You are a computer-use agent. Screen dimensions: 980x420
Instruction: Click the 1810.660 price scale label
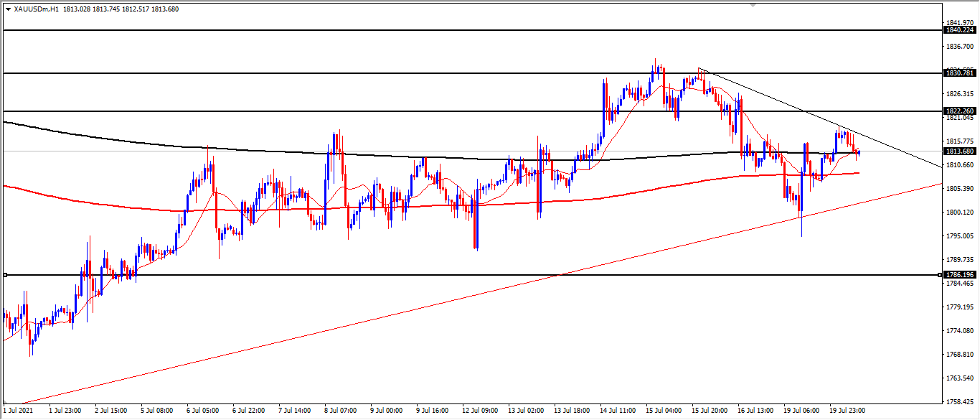[x=961, y=165]
